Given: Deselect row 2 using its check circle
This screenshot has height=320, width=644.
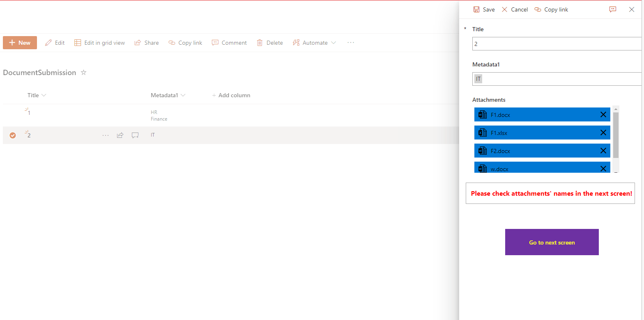Looking at the screenshot, I should [13, 135].
